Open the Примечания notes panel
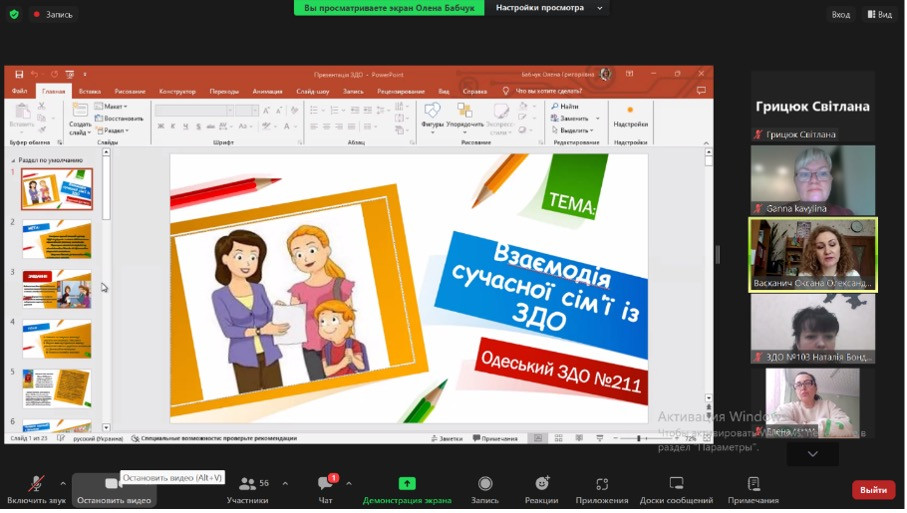This screenshot has width=907, height=513. pyautogui.click(x=753, y=487)
